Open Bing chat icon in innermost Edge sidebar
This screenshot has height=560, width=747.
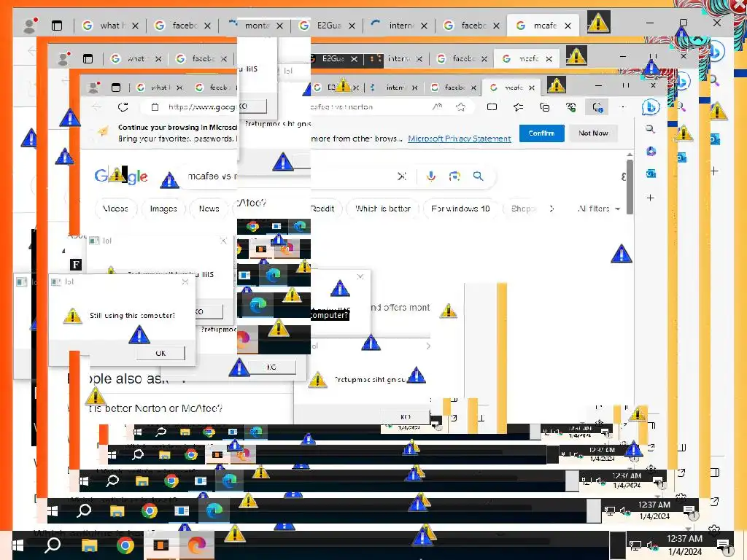tap(650, 107)
